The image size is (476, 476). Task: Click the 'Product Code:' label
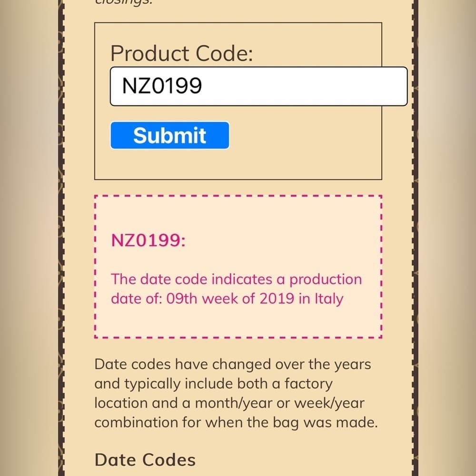pos(181,53)
